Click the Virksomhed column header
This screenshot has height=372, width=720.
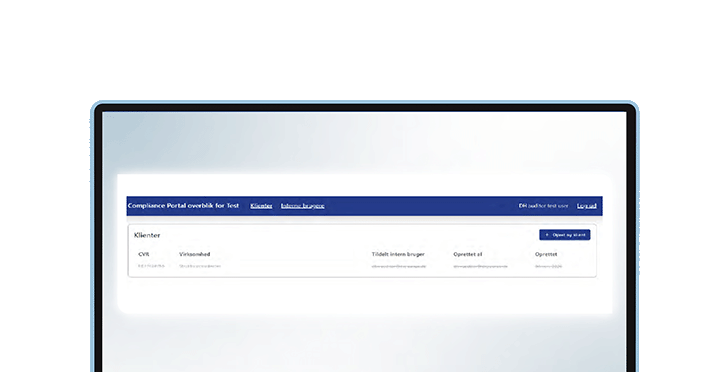coord(195,254)
